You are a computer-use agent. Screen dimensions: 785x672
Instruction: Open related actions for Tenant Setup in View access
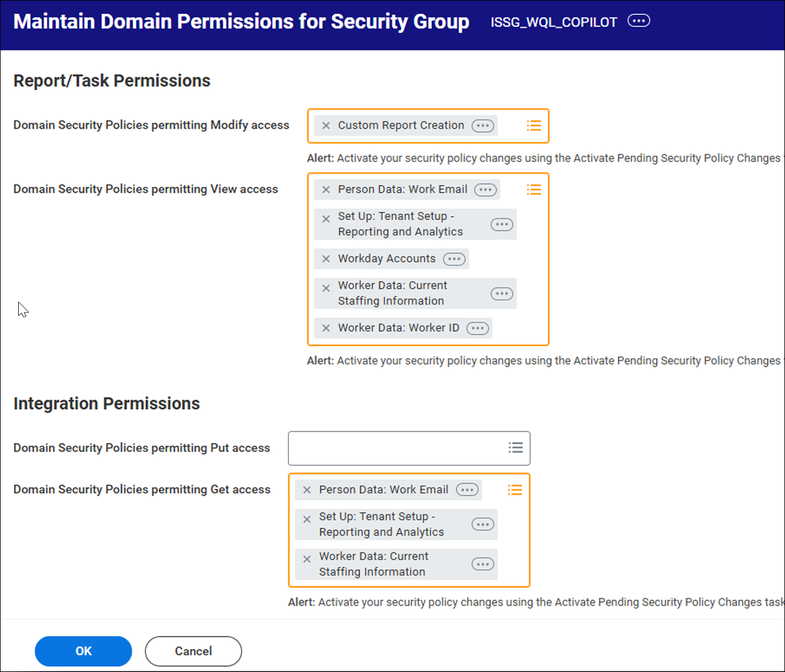click(502, 224)
